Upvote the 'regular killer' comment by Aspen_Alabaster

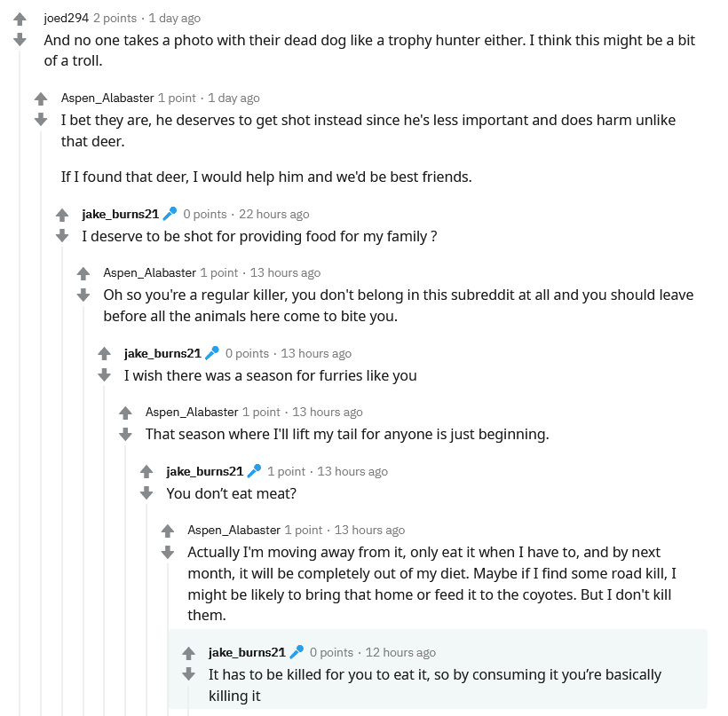click(83, 274)
